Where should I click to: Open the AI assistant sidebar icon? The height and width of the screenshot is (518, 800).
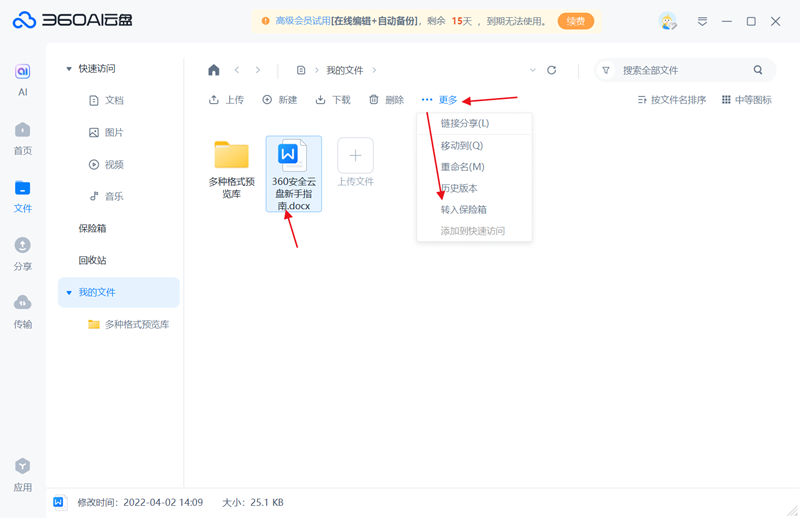point(22,79)
